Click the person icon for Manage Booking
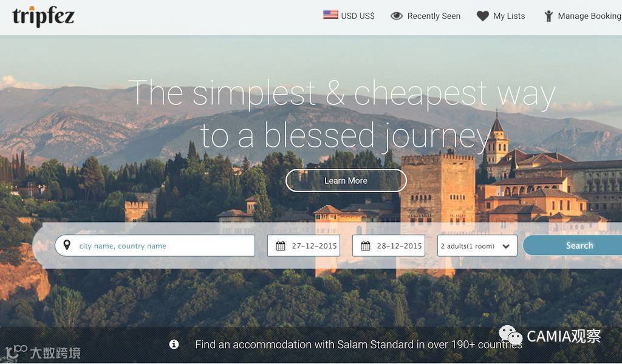The image size is (622, 364). [x=549, y=16]
